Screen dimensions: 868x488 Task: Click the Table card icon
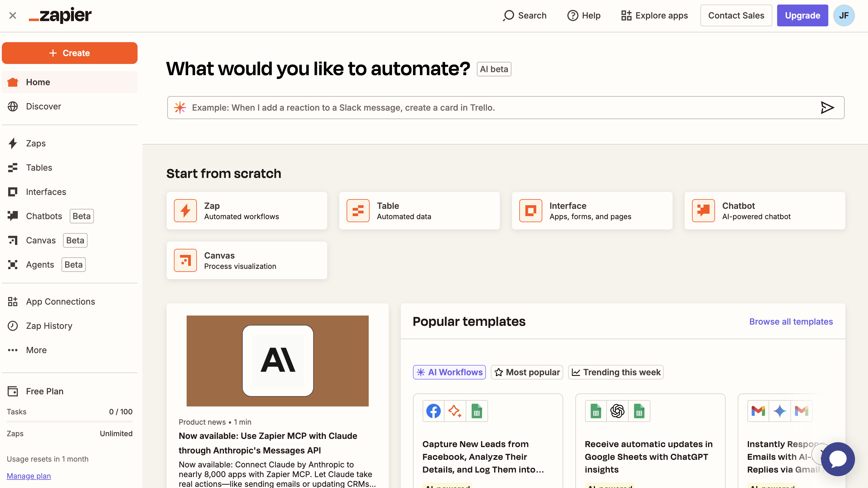[x=358, y=211]
